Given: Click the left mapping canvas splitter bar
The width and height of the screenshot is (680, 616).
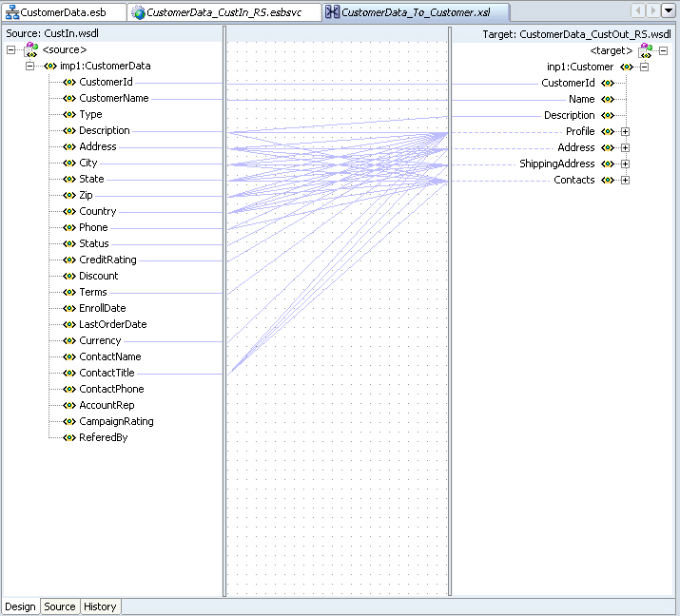Looking at the screenshot, I should click(x=224, y=311).
